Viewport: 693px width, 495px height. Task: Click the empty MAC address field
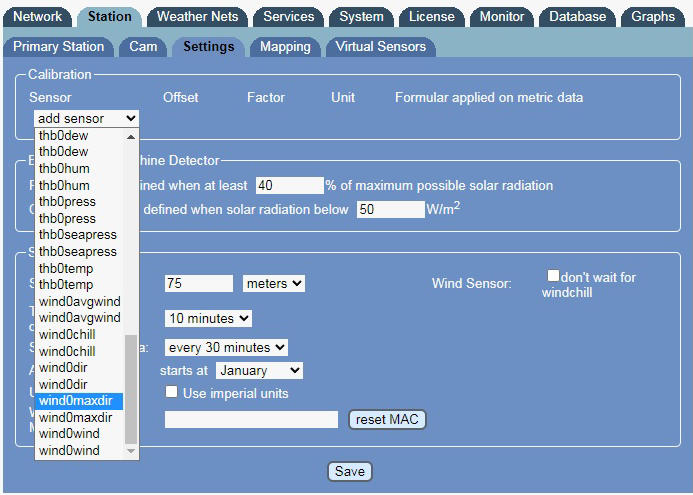pos(251,419)
